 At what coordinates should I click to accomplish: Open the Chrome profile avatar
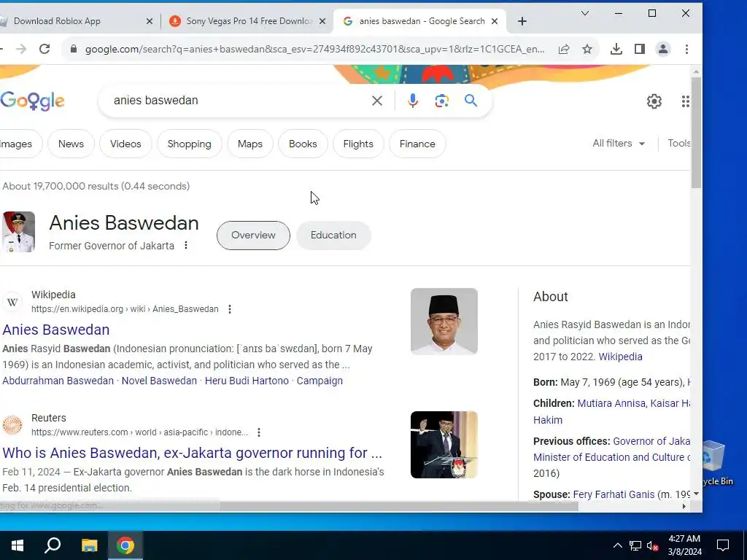(x=662, y=49)
